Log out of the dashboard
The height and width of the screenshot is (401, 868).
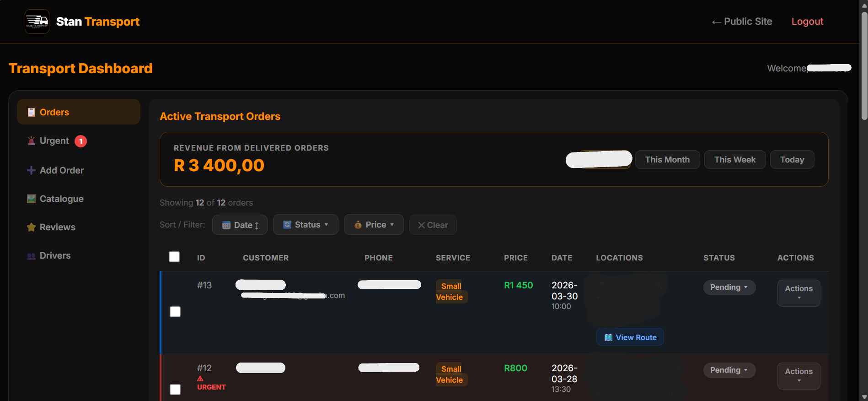click(807, 22)
